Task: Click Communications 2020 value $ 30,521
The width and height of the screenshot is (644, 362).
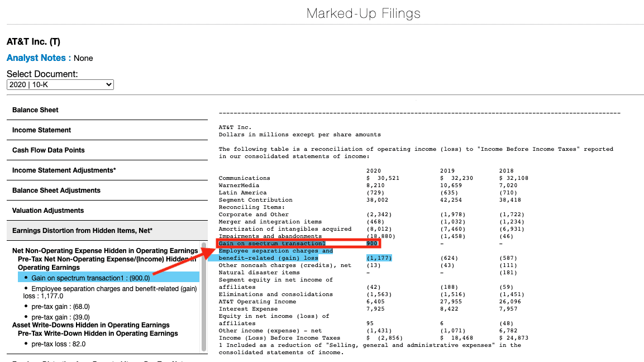Action: [383, 178]
